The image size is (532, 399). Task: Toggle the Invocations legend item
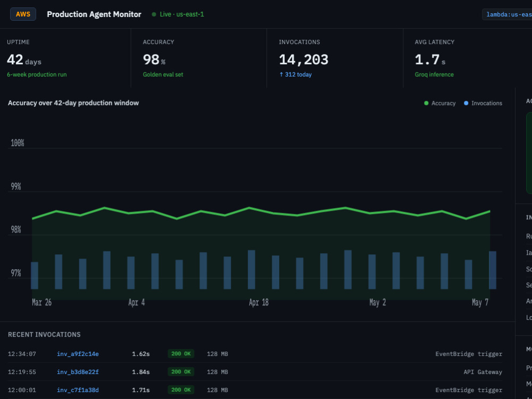tap(483, 103)
